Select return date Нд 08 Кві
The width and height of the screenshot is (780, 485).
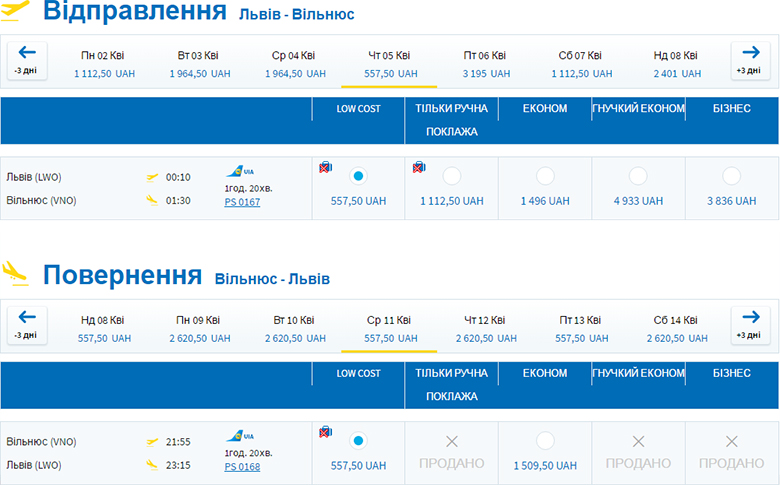point(103,328)
